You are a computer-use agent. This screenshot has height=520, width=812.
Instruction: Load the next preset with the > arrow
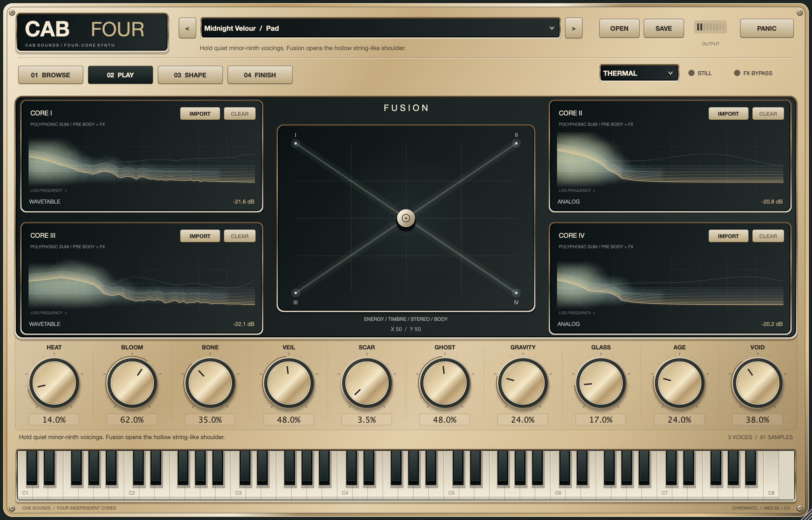tap(573, 28)
